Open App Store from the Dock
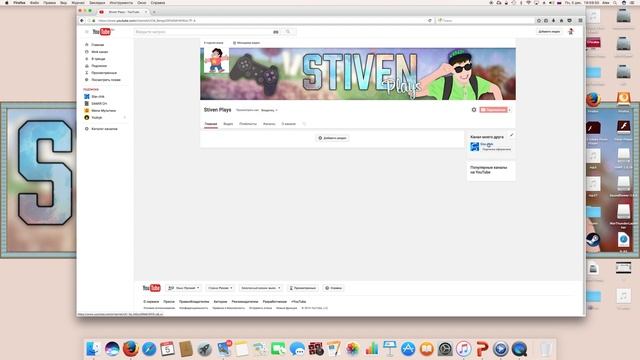This screenshot has height=360, width=640. (408, 349)
